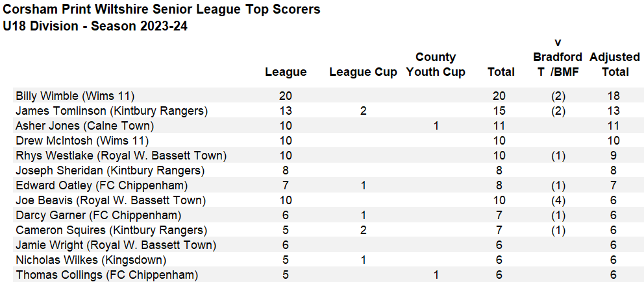Click Darcy Garner (FC Chippenham) entry
Viewport: 644px width, 282px height.
click(x=98, y=215)
